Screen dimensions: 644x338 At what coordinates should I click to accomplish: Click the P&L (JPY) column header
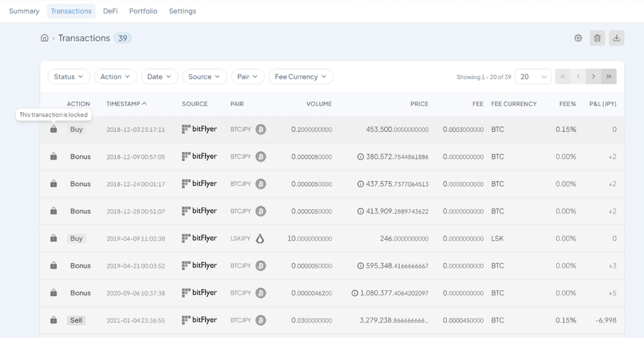coord(603,104)
